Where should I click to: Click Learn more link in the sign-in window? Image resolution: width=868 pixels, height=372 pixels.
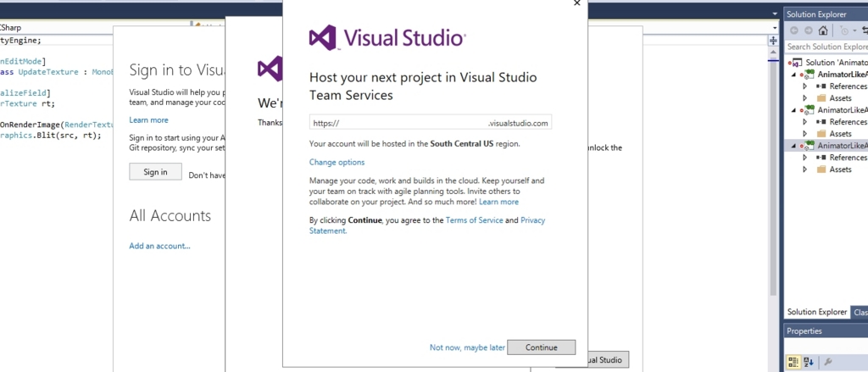pyautogui.click(x=148, y=119)
